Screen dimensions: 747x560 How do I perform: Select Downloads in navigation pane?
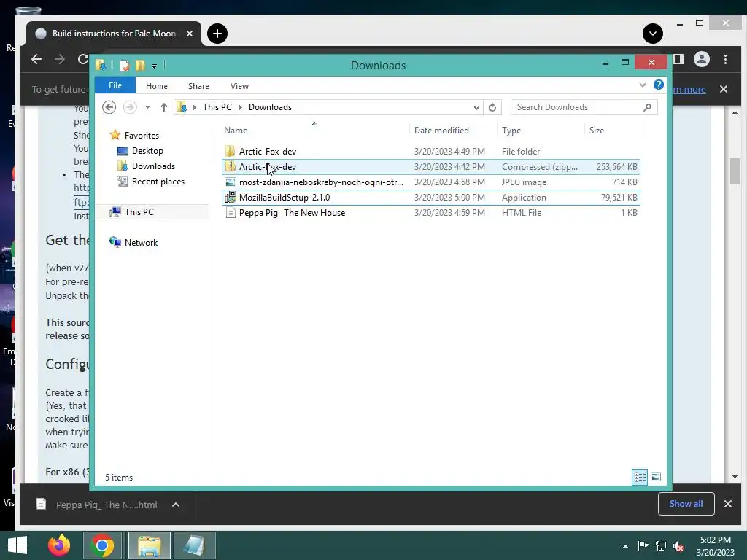[153, 166]
